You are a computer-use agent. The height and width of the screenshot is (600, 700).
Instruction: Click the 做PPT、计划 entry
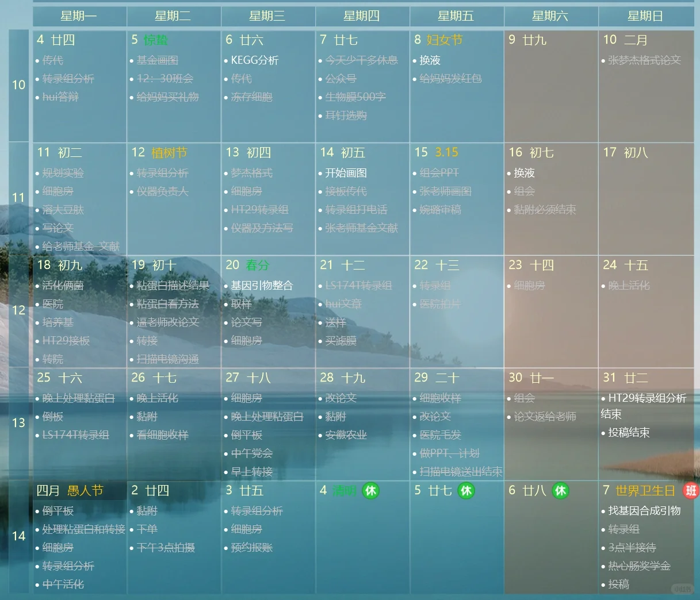(450, 453)
